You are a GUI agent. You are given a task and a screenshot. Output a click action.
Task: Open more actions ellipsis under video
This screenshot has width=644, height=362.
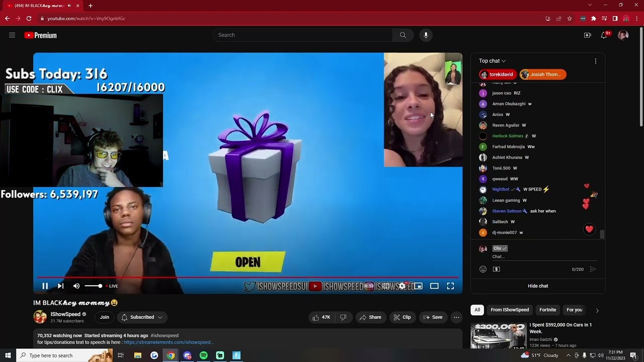click(x=456, y=317)
